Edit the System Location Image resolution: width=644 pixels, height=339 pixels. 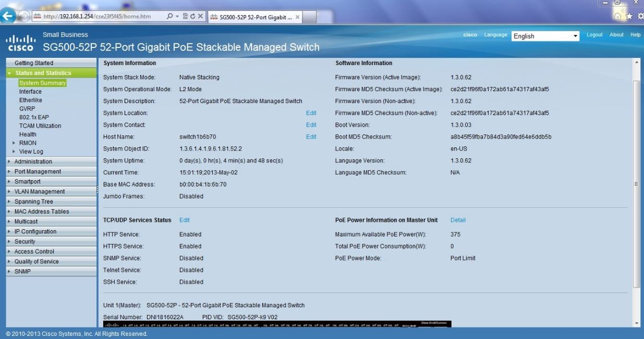(311, 113)
